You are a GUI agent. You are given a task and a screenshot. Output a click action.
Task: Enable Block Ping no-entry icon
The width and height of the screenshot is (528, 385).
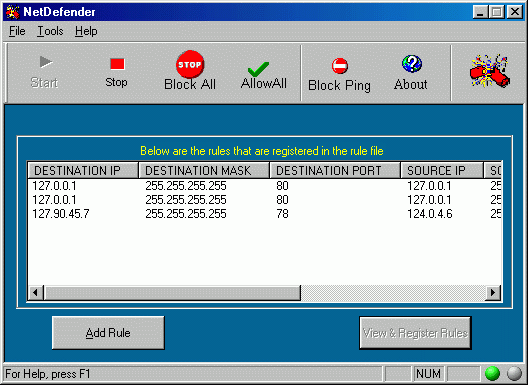point(340,66)
